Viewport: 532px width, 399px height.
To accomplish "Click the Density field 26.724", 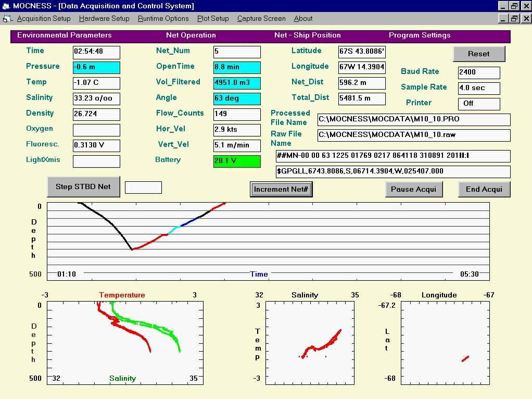I will tap(96, 115).
